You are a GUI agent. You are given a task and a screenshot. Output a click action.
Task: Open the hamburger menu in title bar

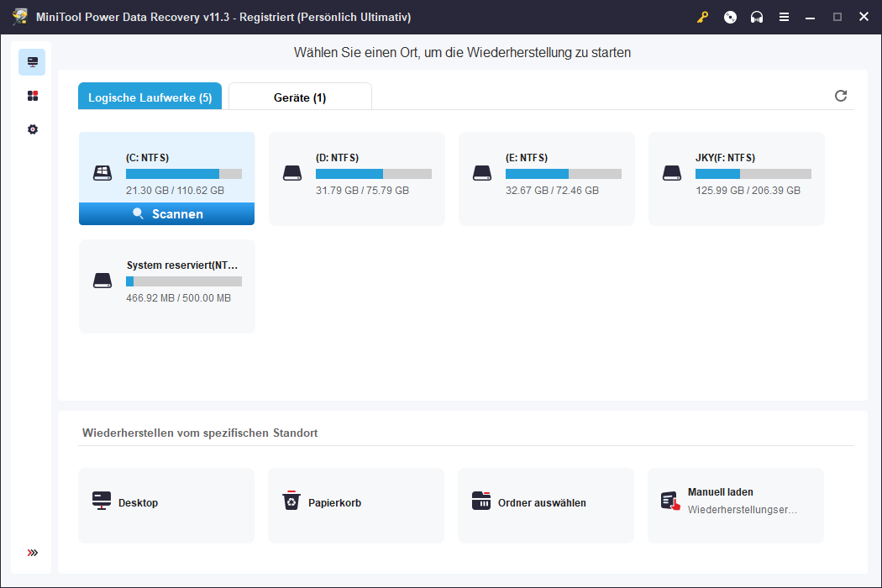[784, 18]
